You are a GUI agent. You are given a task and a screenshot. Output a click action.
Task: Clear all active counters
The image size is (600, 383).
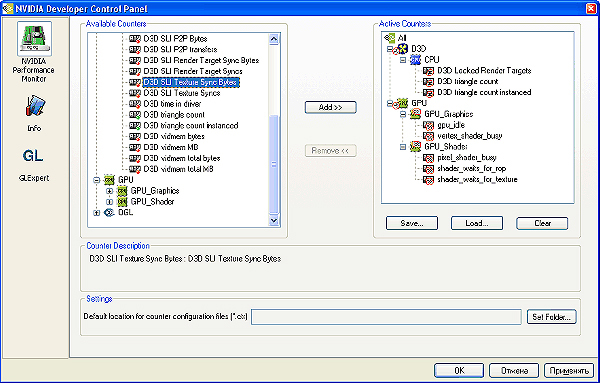click(x=542, y=223)
